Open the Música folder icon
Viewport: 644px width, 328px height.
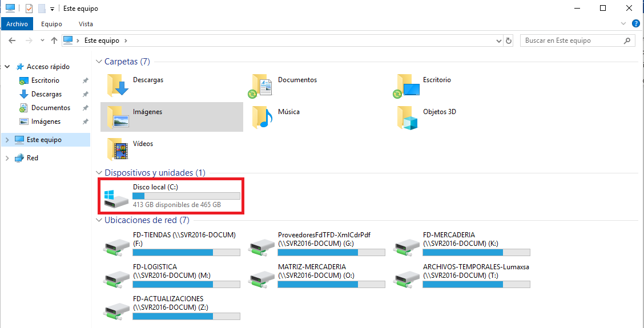(263, 116)
